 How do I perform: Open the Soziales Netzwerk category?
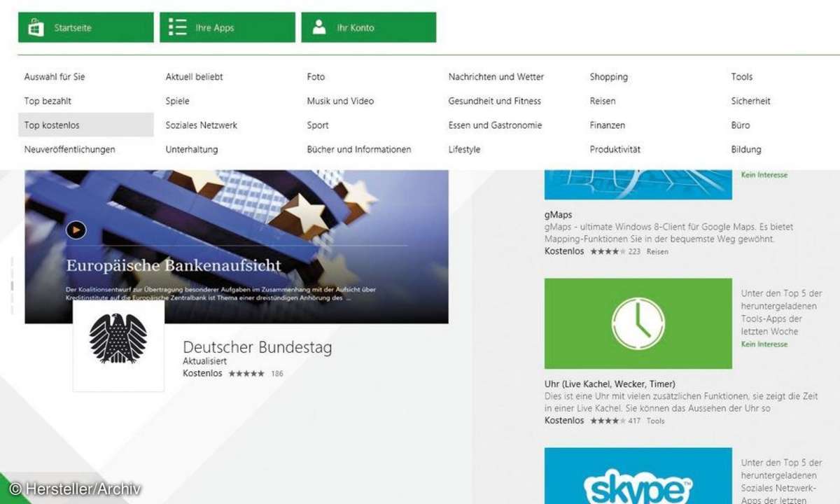(x=201, y=125)
